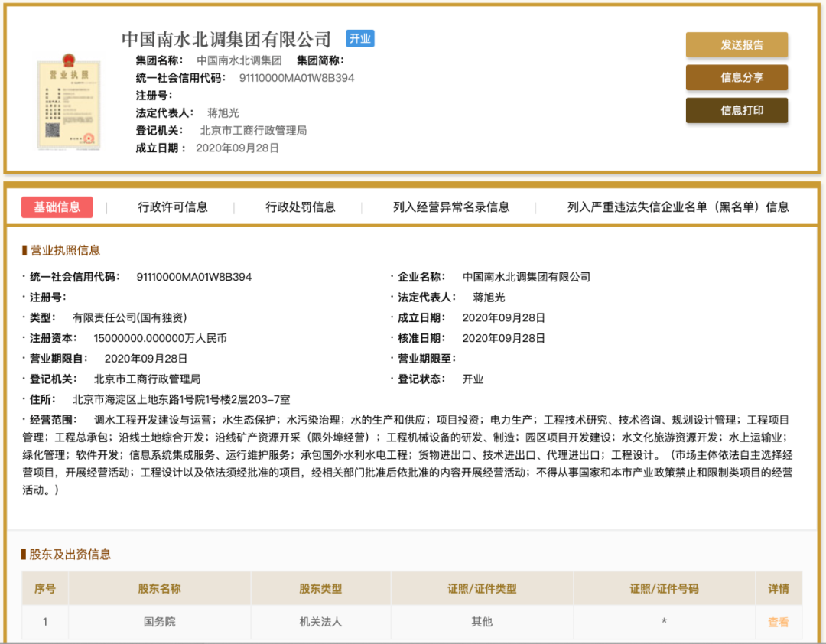Select the 基础信息 tab

(57, 207)
